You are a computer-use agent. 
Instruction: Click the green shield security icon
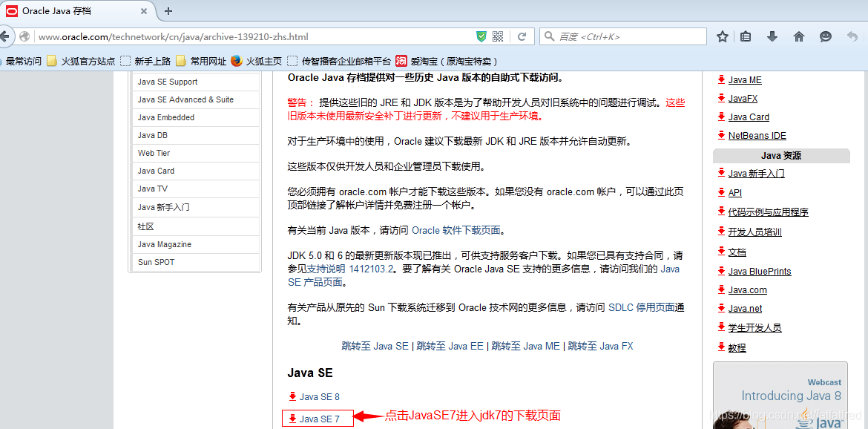[481, 36]
